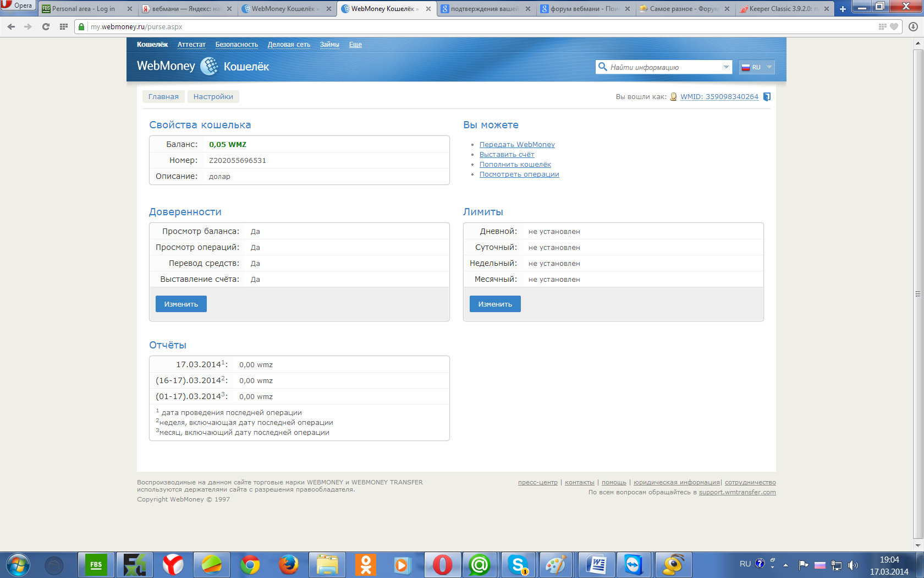Close the Personal area - Log in tab
The height and width of the screenshot is (578, 924).
click(x=130, y=9)
